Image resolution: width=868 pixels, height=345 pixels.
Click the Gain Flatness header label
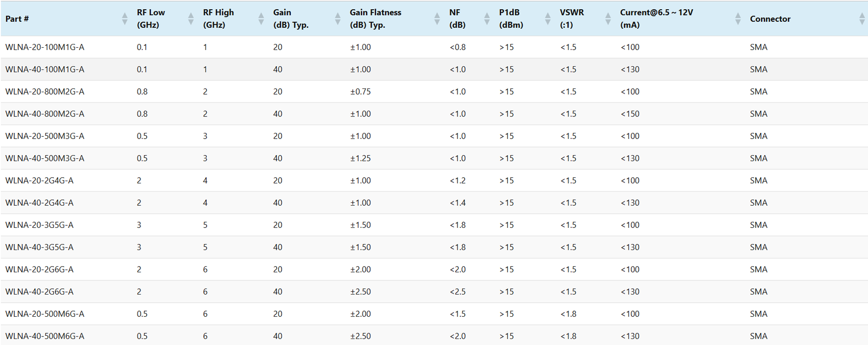(375, 12)
